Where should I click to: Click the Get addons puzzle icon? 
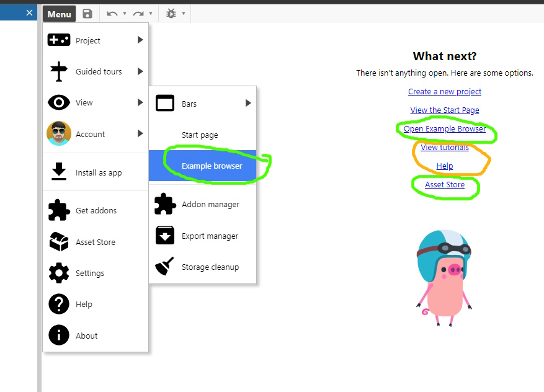[x=59, y=210]
